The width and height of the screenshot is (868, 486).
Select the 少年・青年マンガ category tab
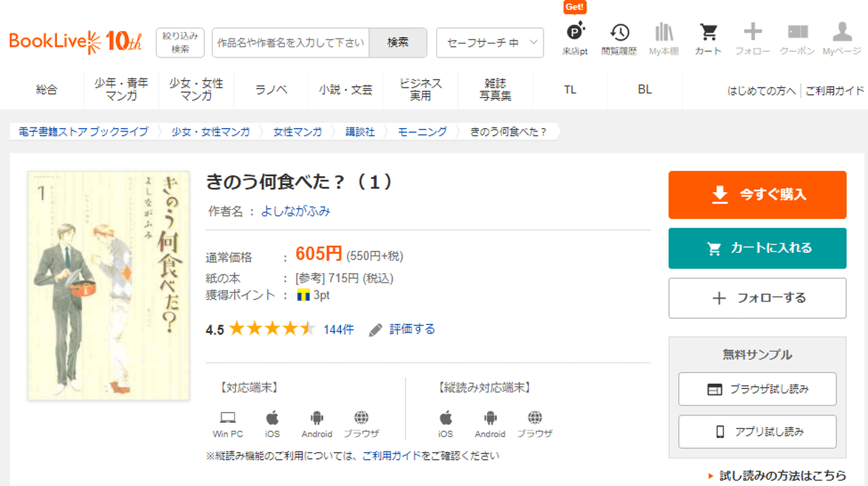(x=121, y=89)
